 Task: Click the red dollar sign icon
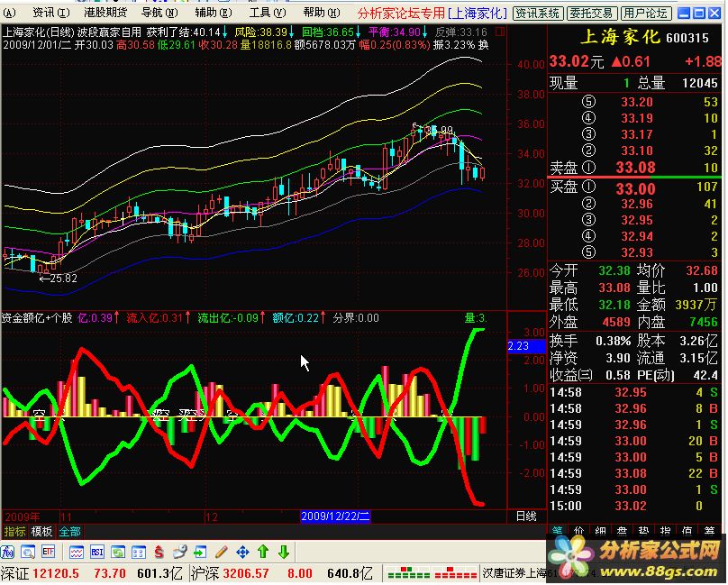159,552
